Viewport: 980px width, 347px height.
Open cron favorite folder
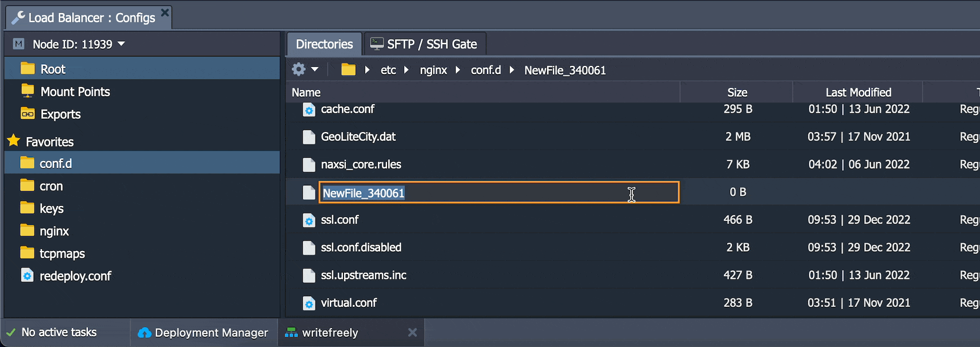(x=51, y=186)
